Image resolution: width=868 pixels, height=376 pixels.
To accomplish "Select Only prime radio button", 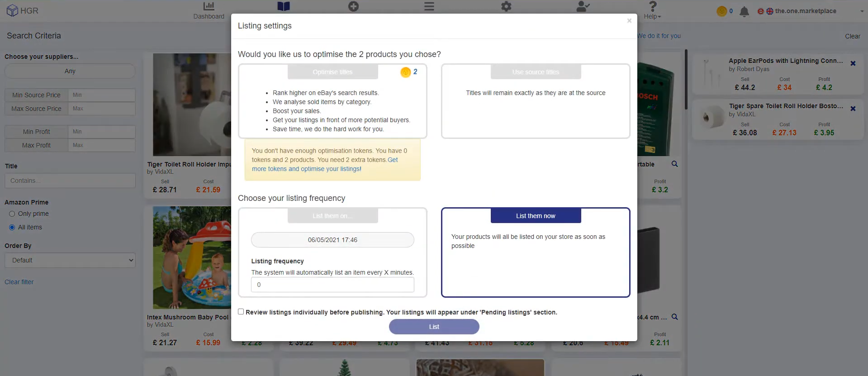I will pos(12,214).
